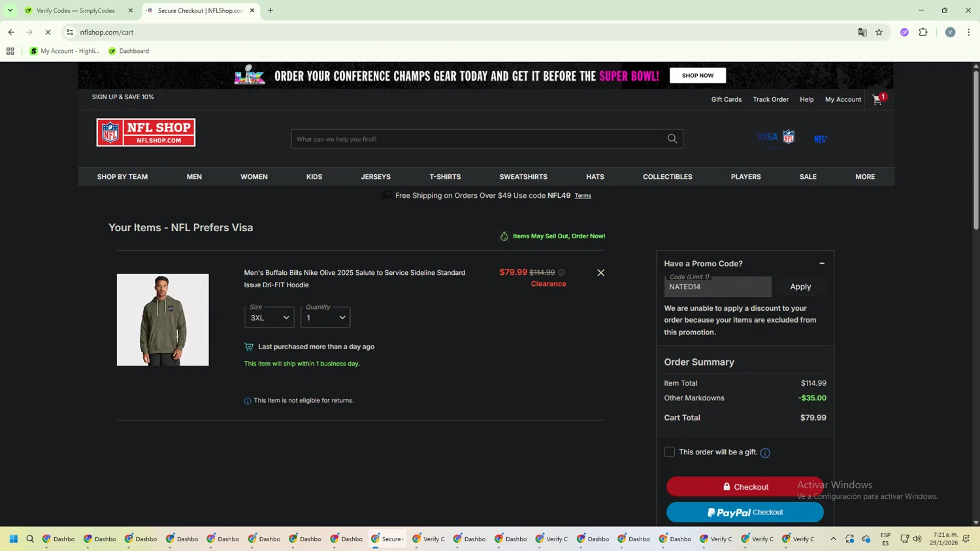Screen dimensions: 980x551
Task: Click the red Checkout button
Action: click(x=745, y=486)
